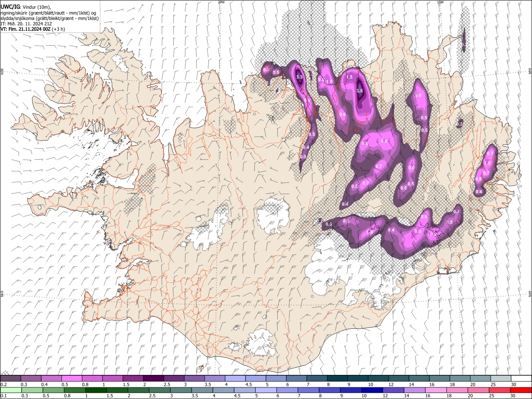This screenshot has height=399, width=532.
Task: Select the rain-scale swatch between 25 and 30
Action: 500,390
